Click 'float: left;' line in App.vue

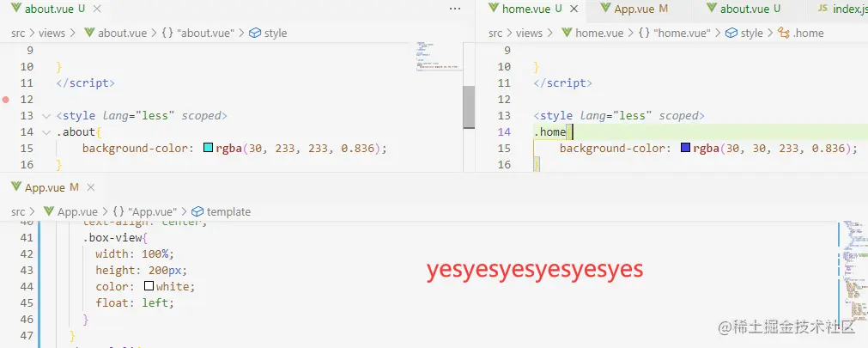click(135, 303)
